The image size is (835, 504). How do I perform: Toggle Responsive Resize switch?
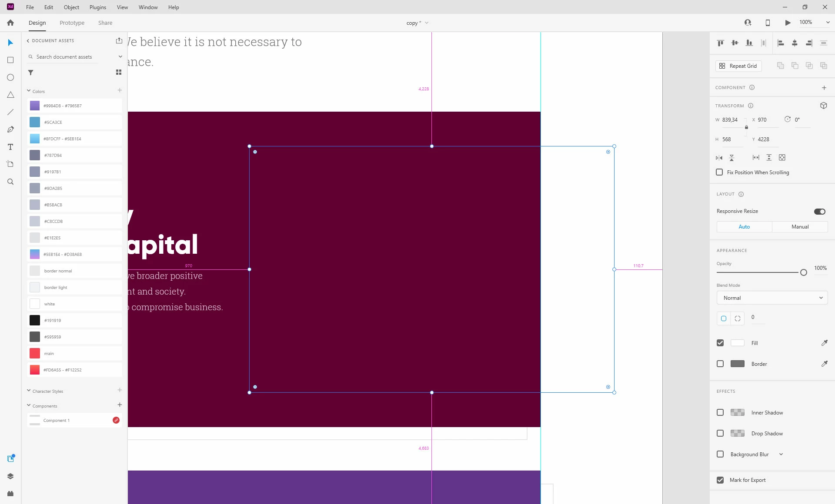[819, 212]
